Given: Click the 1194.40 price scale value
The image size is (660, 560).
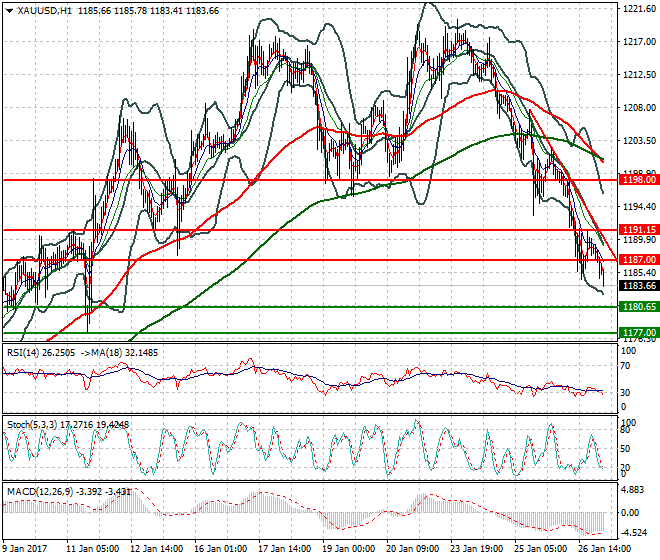Looking at the screenshot, I should (x=639, y=206).
